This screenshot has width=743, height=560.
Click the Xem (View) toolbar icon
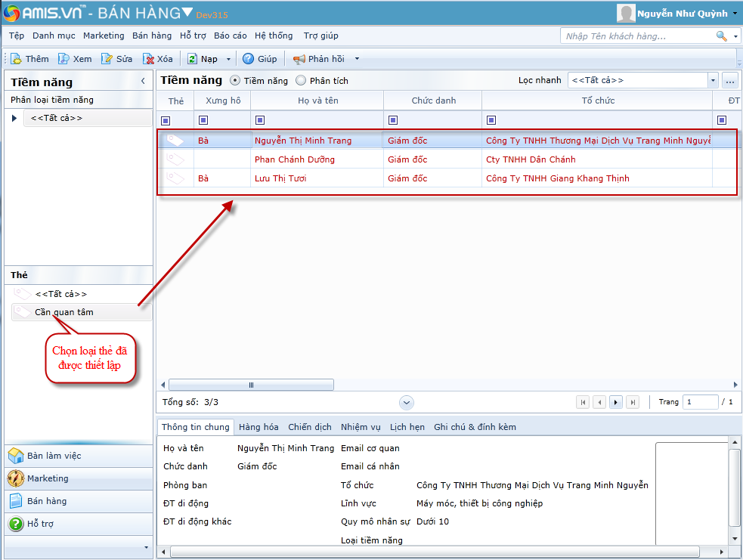point(64,59)
